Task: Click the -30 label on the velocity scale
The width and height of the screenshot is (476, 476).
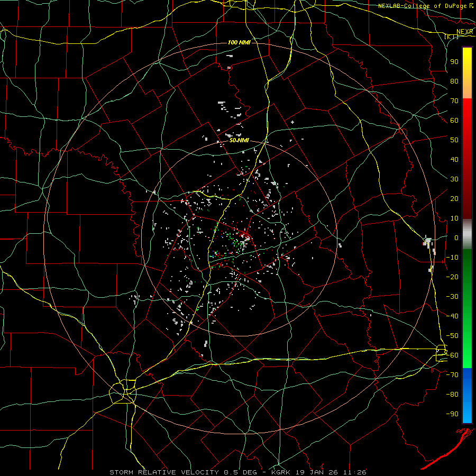Action: (452, 297)
